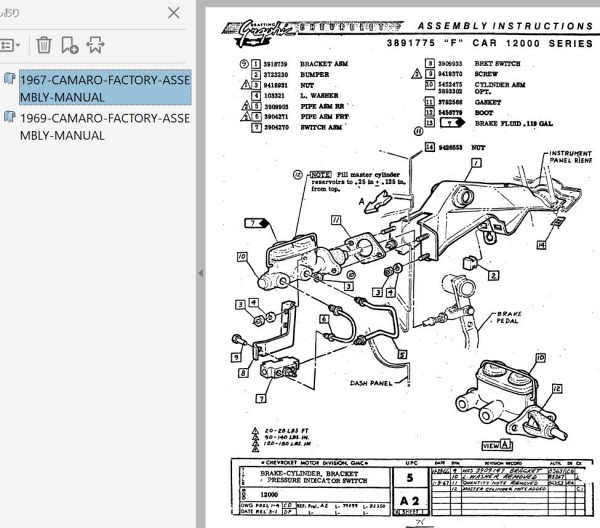600x528 pixels.
Task: Click the 'L. WASHER' part entry
Action: click(x=319, y=96)
